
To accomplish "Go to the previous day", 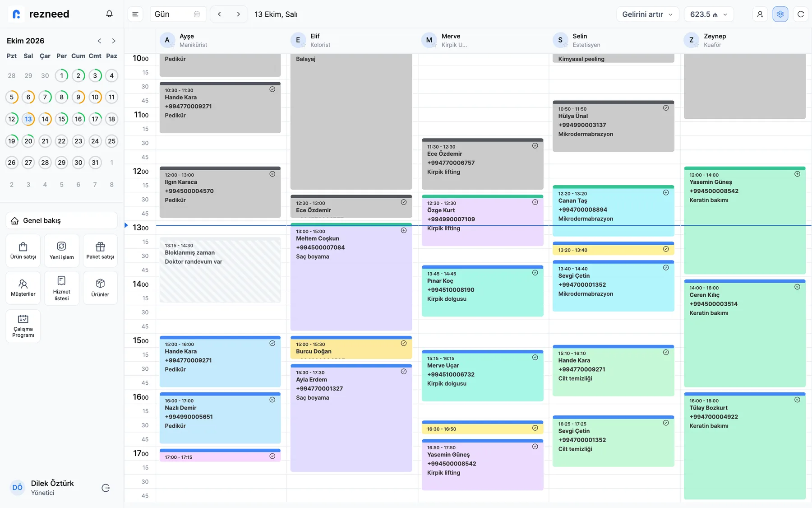I will pos(220,14).
